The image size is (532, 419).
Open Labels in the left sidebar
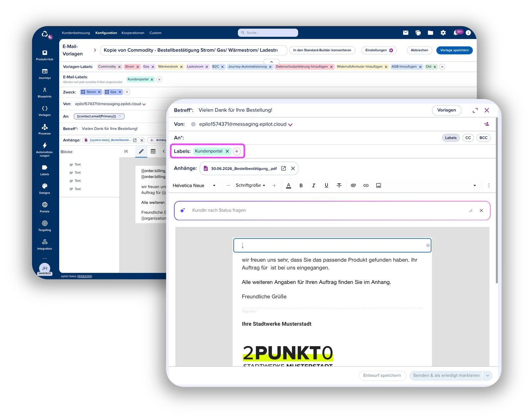45,170
